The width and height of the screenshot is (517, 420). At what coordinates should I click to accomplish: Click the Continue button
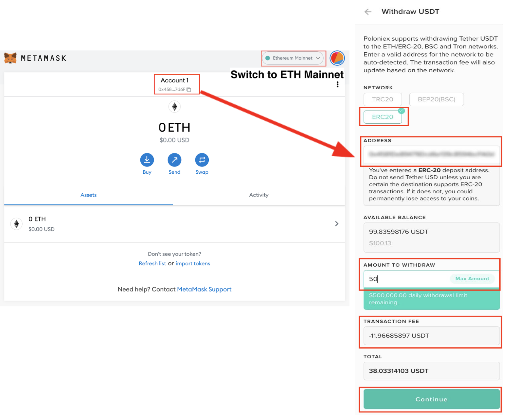pos(432,399)
